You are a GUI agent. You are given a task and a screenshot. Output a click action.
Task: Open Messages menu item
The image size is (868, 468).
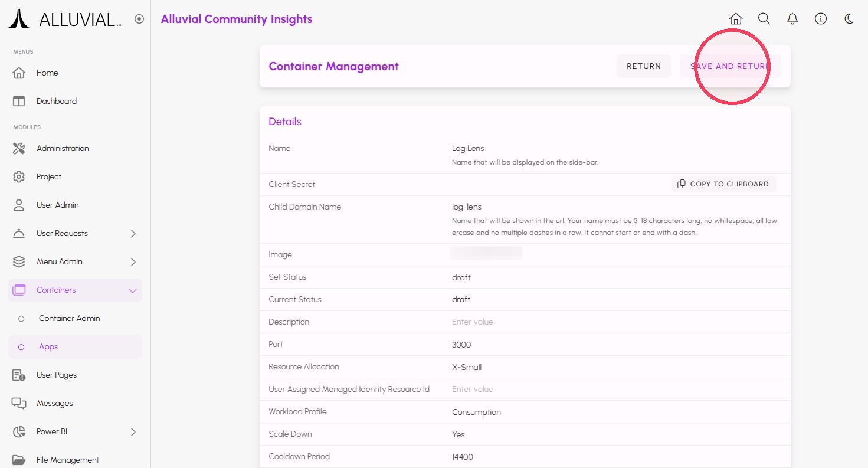76,404
